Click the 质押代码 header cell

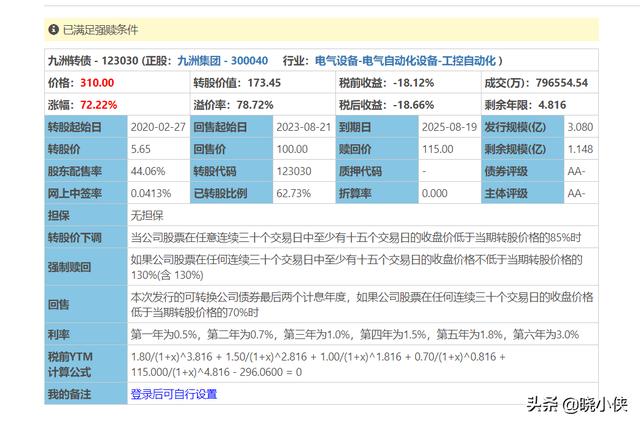(377, 171)
